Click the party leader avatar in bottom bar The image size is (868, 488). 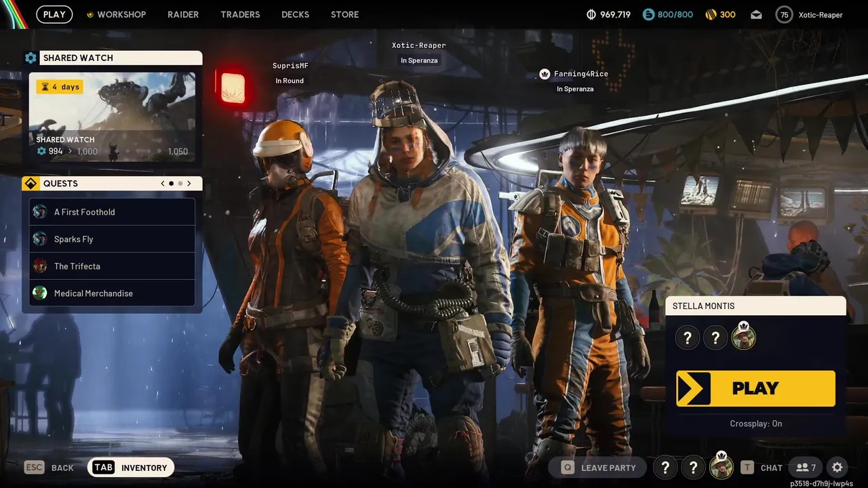coord(721,466)
